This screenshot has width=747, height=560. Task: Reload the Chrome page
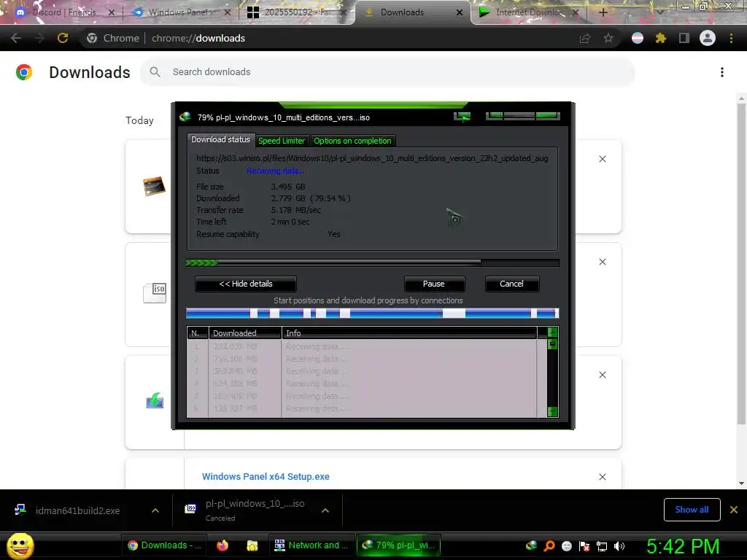coord(63,38)
